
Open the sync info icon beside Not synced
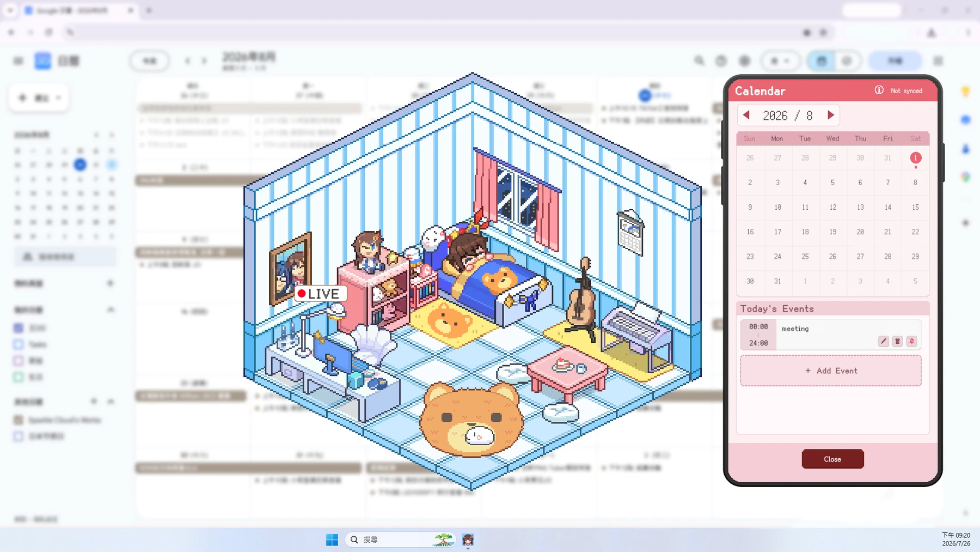pyautogui.click(x=879, y=90)
